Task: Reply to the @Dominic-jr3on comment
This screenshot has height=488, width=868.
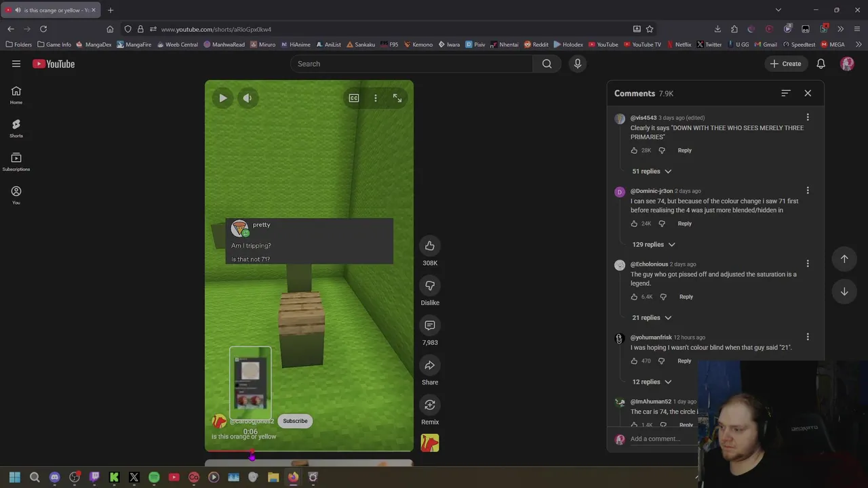Action: 685,224
